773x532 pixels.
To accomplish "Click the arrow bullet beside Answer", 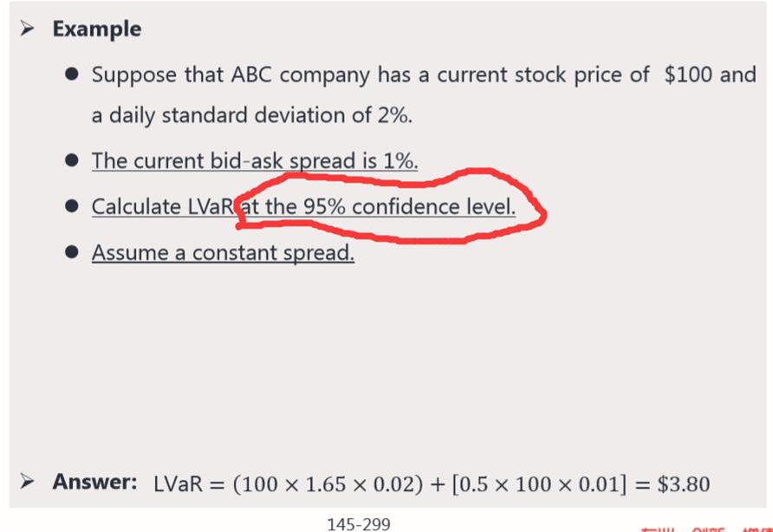I will (x=27, y=481).
